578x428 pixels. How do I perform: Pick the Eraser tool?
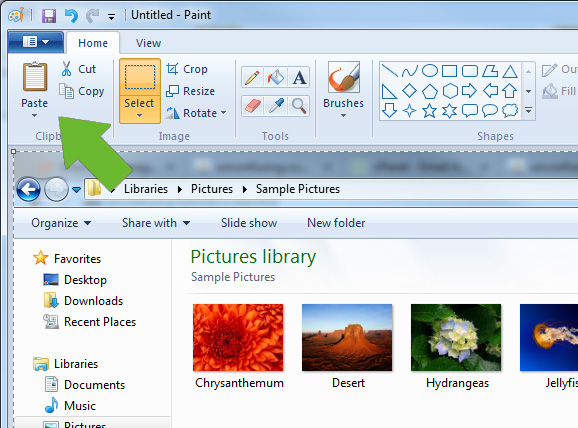253,106
